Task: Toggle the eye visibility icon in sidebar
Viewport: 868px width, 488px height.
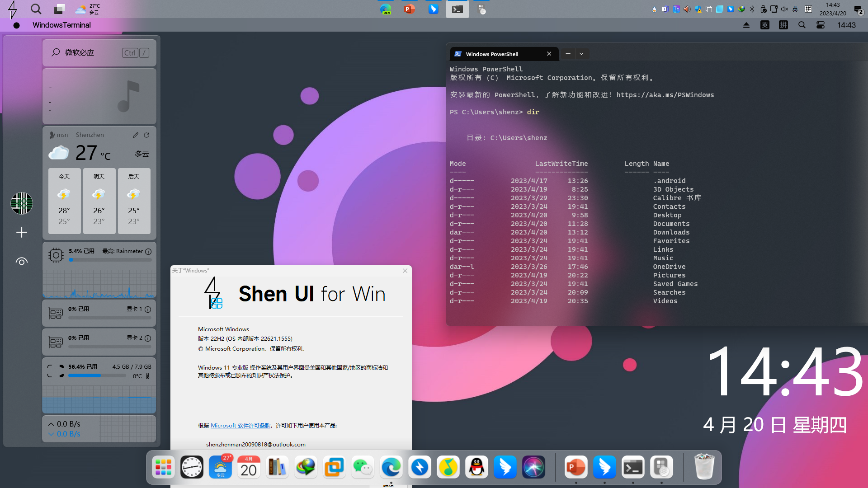Action: pos(22,262)
